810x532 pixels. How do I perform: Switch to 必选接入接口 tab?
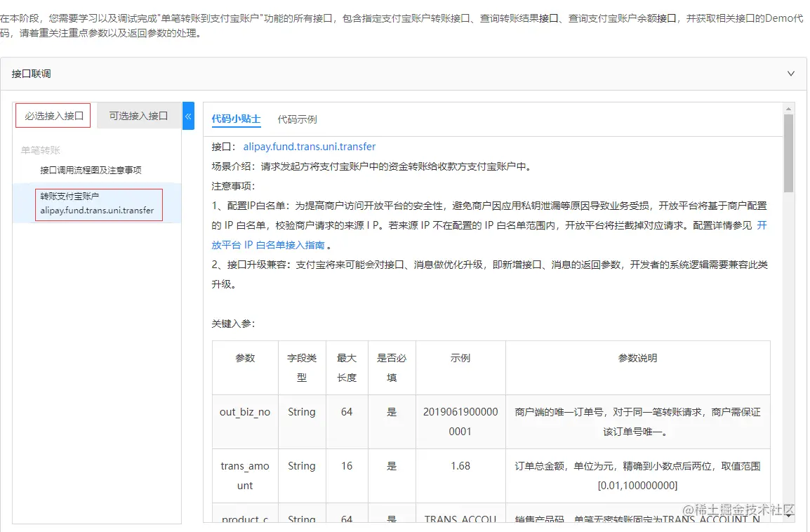53,116
